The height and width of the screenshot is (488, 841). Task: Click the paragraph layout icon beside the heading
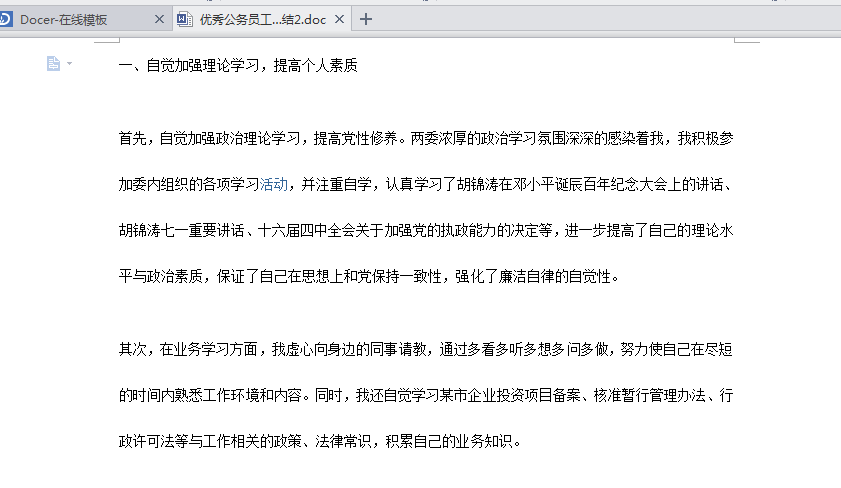[53, 63]
